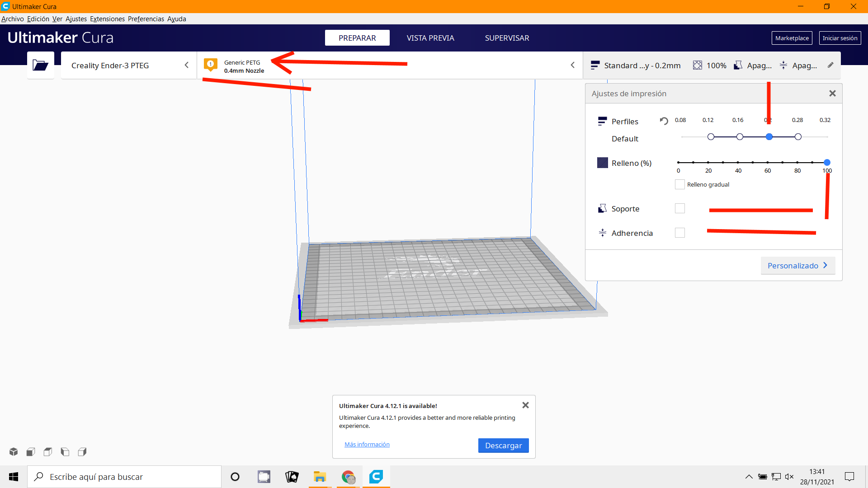The image size is (868, 488).
Task: Click the open file folder icon
Action: coord(40,66)
